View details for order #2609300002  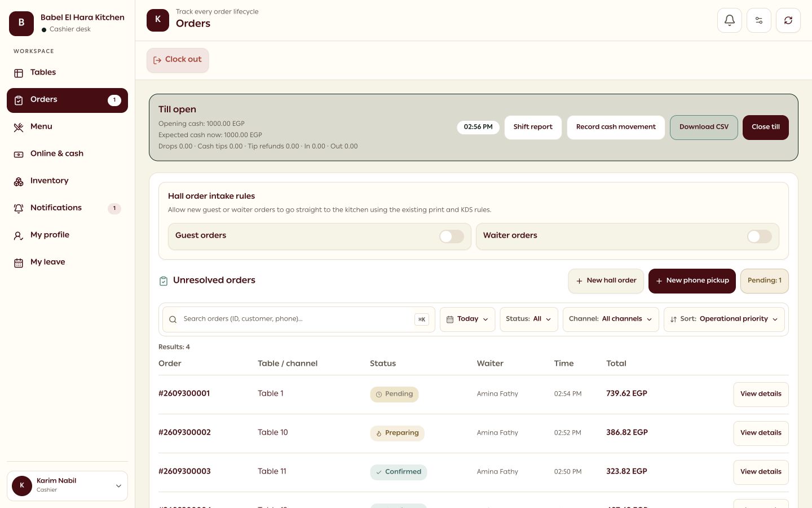[x=761, y=433]
